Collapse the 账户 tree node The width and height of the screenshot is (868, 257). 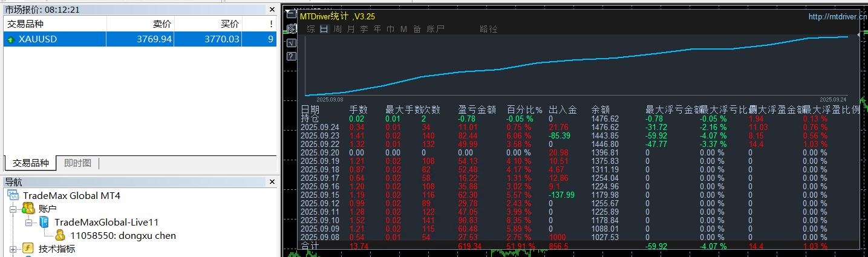tap(13, 209)
